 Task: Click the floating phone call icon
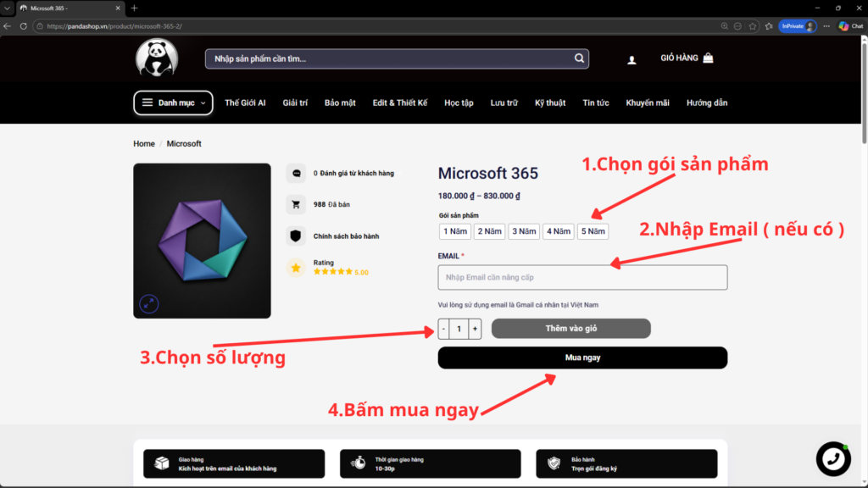point(832,458)
